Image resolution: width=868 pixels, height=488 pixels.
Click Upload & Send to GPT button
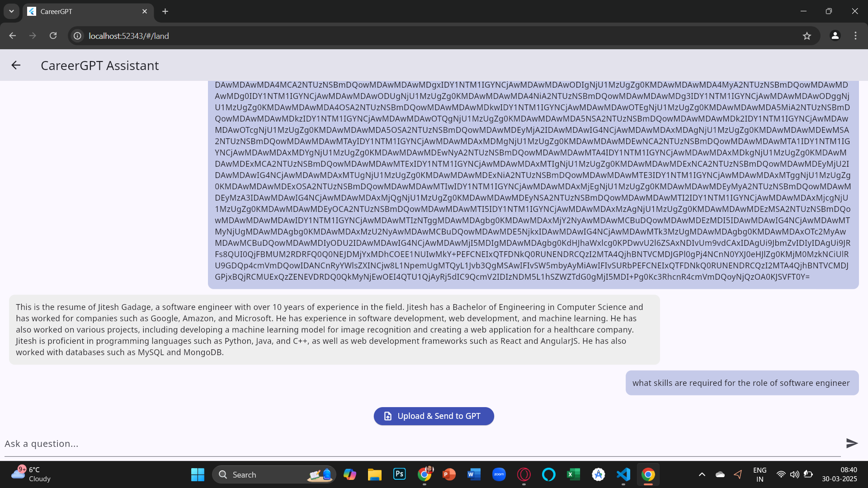434,416
